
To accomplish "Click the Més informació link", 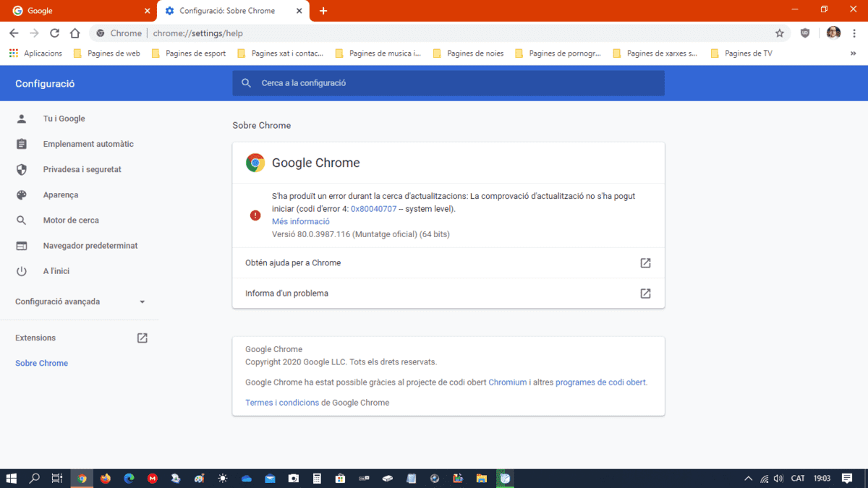I will pos(300,221).
